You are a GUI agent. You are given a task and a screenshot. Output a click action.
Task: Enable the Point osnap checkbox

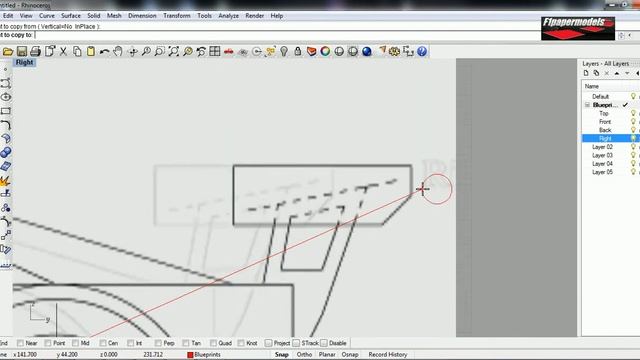coord(48,343)
